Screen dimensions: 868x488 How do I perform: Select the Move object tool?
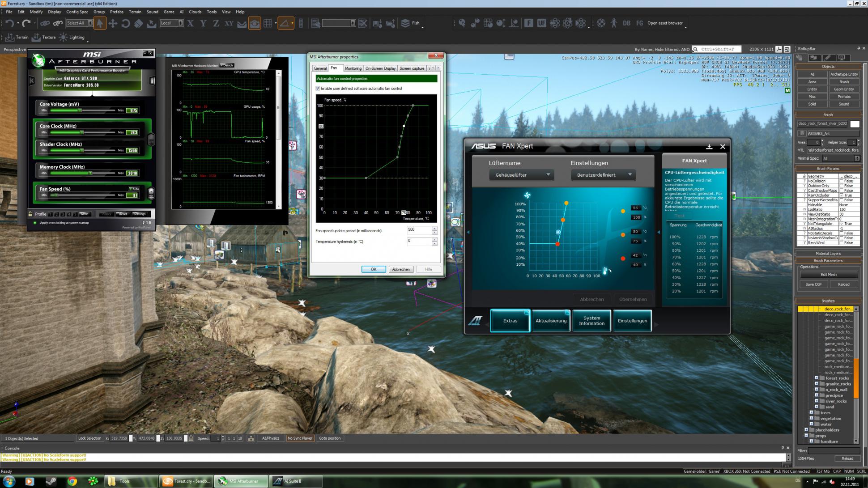click(113, 23)
